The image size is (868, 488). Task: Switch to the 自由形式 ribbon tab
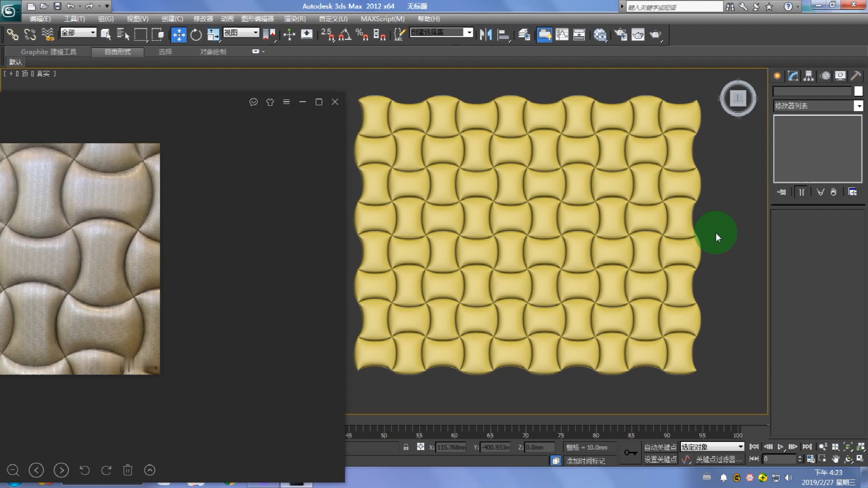118,52
